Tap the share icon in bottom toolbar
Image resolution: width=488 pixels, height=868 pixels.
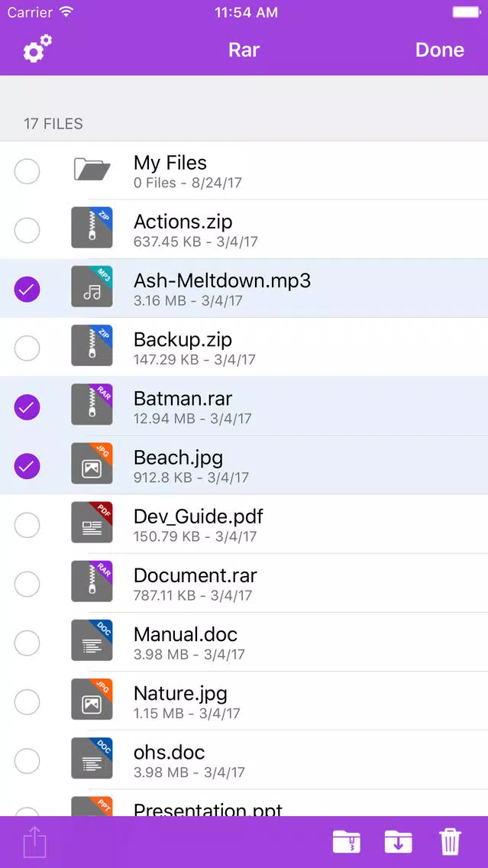35,842
